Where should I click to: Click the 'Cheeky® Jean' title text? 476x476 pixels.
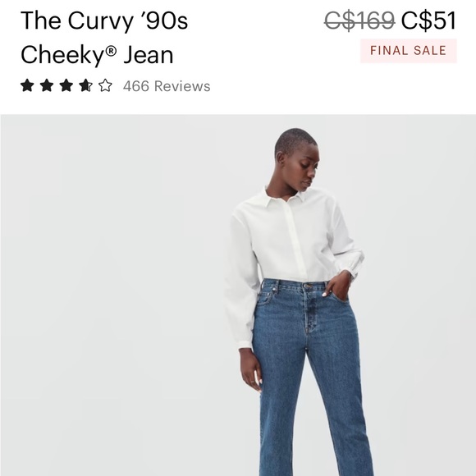coord(97,55)
